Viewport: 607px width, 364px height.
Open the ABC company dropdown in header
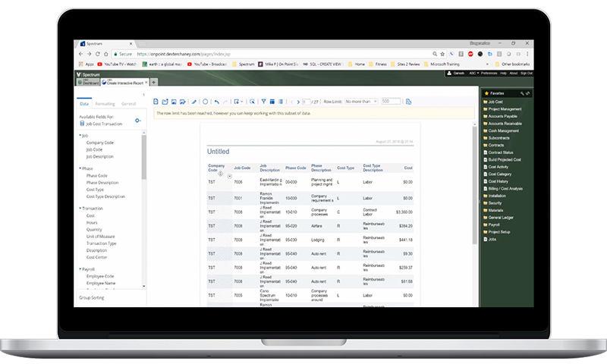point(473,73)
